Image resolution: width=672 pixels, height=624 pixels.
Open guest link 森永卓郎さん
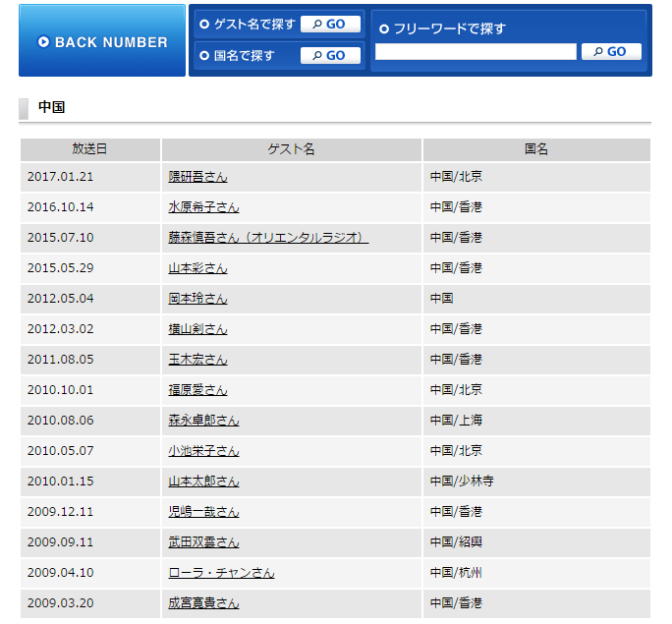click(x=203, y=420)
